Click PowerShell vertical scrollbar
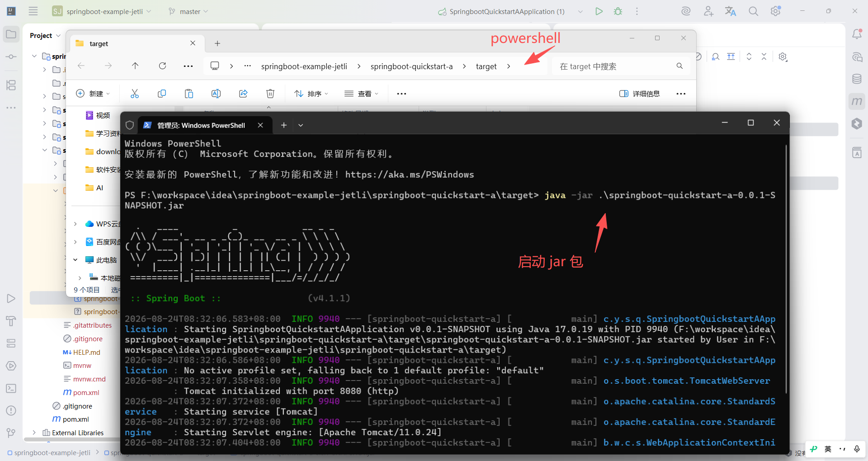Viewport: 868px width, 461px height. tap(787, 269)
